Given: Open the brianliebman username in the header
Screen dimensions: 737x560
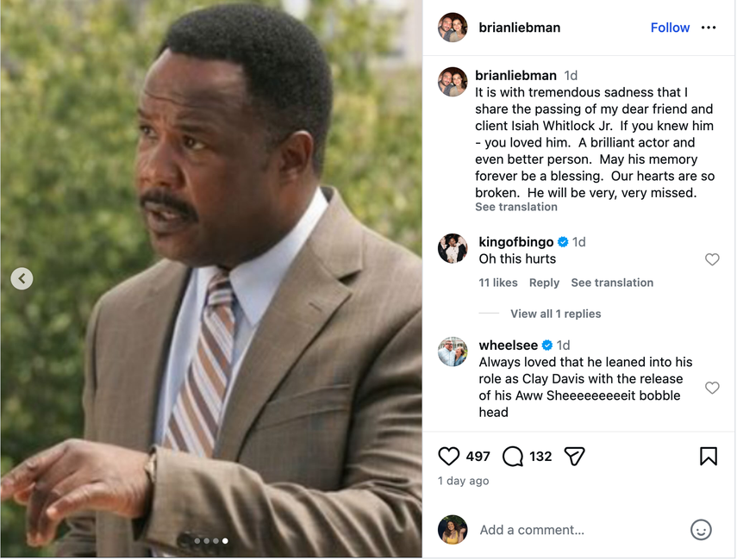Looking at the screenshot, I should [520, 27].
